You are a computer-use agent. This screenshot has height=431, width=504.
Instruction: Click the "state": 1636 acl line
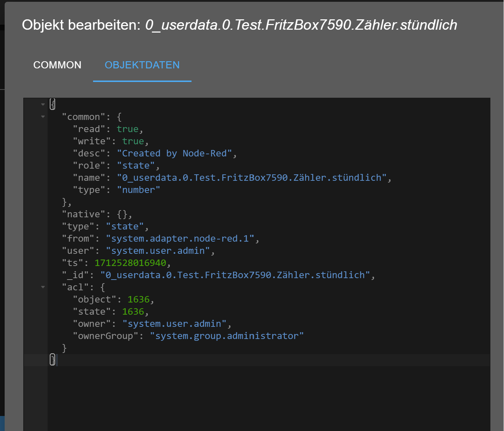[111, 311]
